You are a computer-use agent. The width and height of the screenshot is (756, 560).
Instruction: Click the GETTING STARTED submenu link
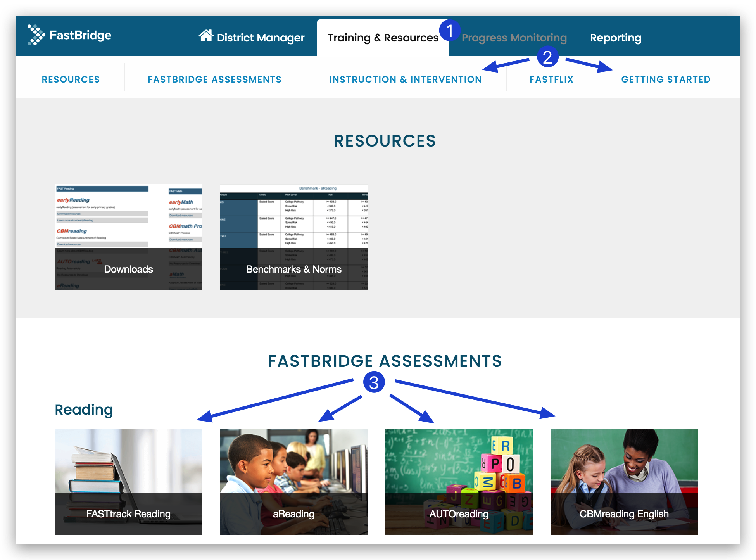point(666,80)
